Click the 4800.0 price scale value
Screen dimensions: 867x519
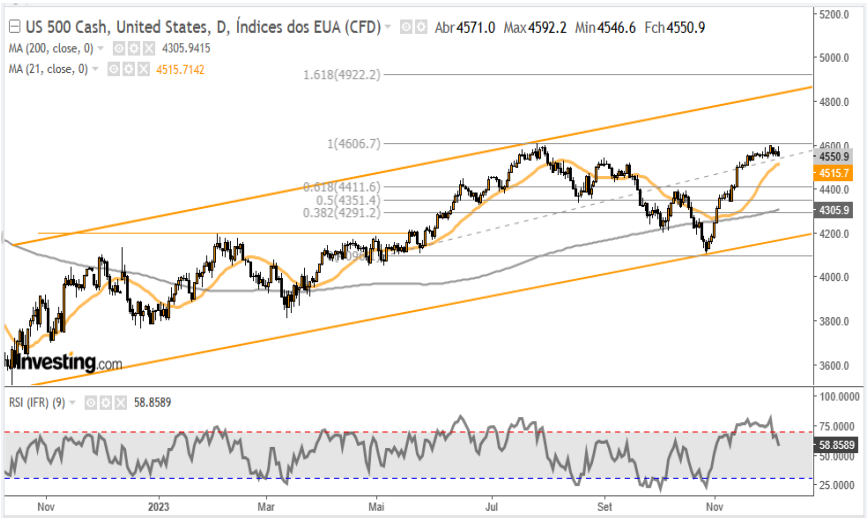coord(834,102)
